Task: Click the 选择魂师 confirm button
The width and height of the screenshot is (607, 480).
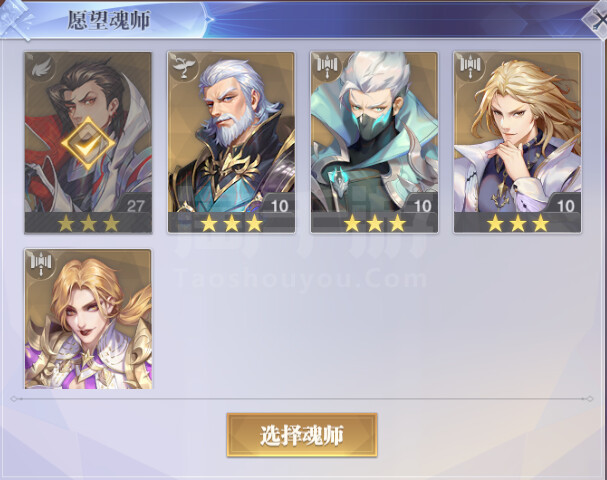Action: (302, 435)
